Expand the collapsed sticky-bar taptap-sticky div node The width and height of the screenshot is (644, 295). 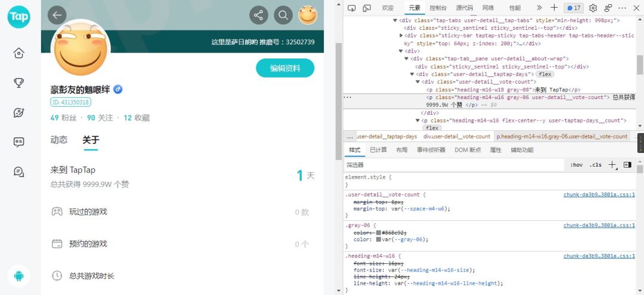pos(401,35)
